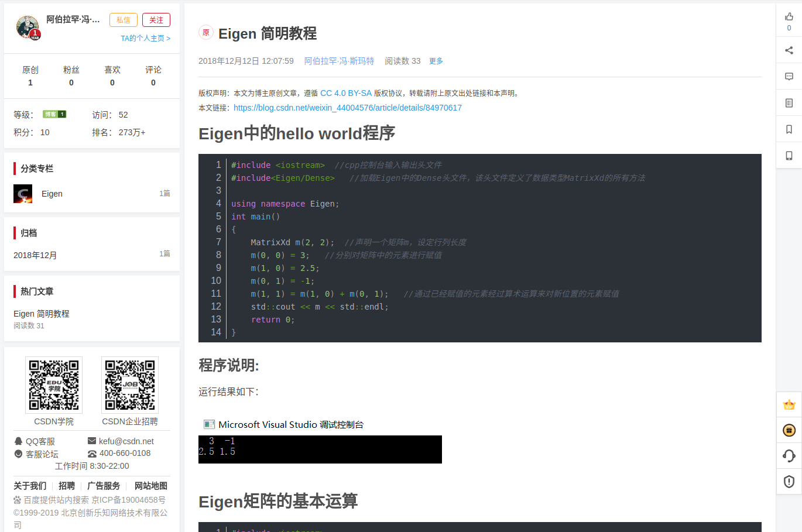
Task: Click the CSDN企业招聘 QR code
Action: coord(130,385)
